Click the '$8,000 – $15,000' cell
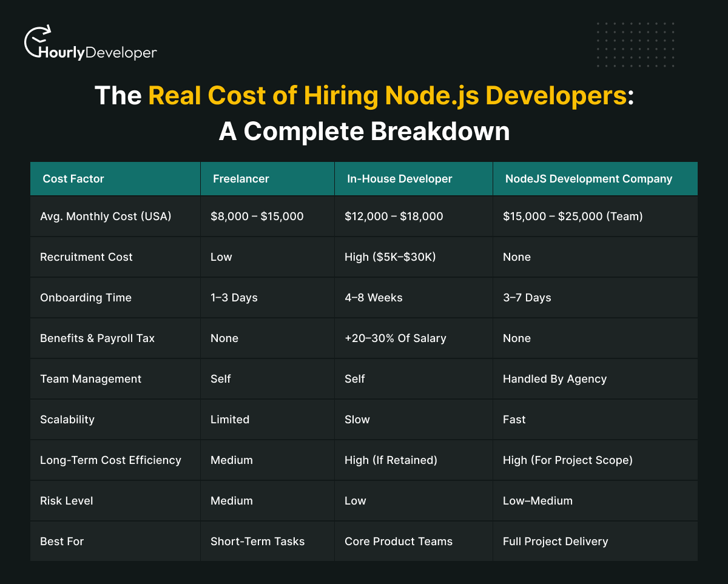The width and height of the screenshot is (728, 584). click(257, 216)
